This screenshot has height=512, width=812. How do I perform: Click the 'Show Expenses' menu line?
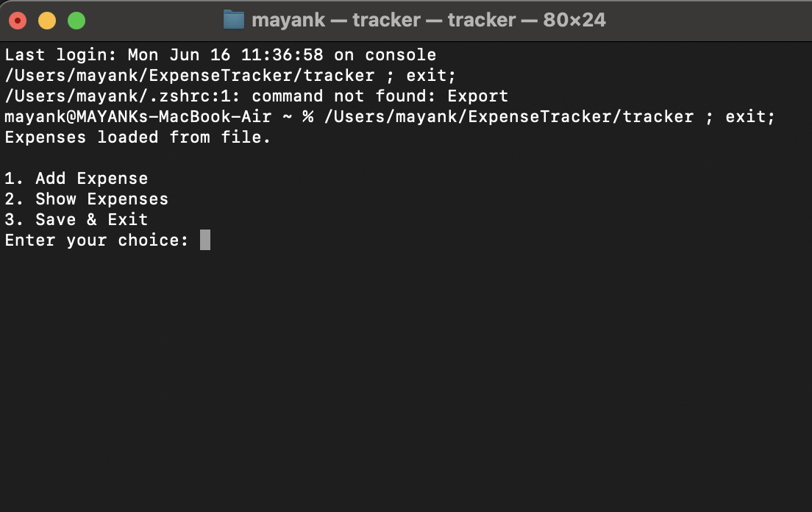[86, 199]
